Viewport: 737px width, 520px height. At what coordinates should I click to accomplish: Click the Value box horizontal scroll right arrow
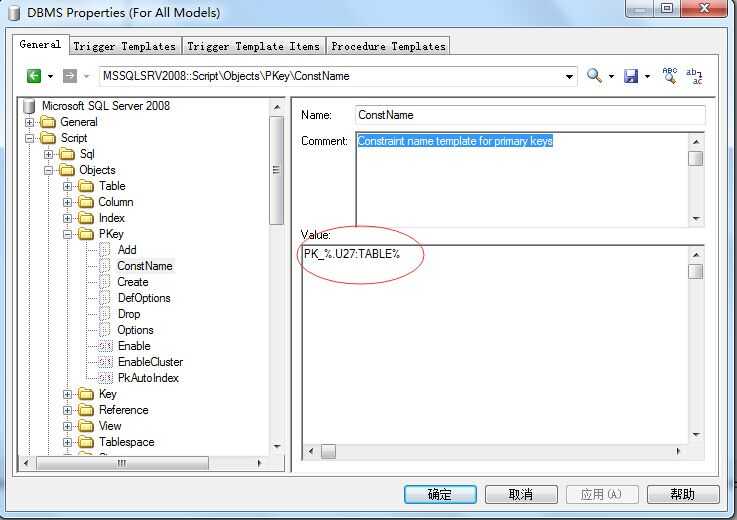678,451
